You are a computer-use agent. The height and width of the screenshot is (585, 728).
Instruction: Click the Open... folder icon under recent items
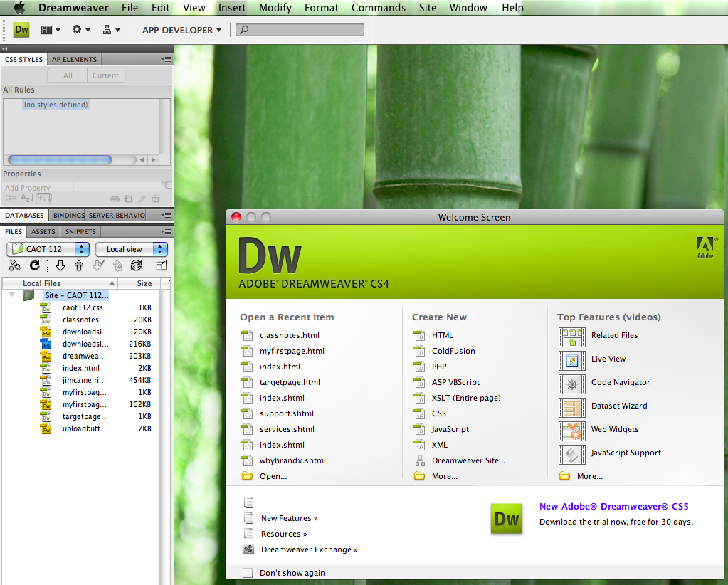tap(247, 476)
